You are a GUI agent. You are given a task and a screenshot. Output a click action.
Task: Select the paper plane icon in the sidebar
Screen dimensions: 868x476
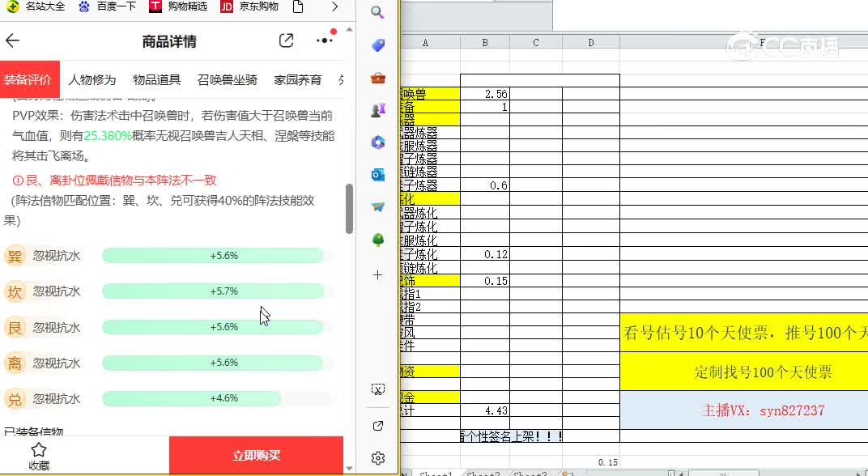pos(377,206)
